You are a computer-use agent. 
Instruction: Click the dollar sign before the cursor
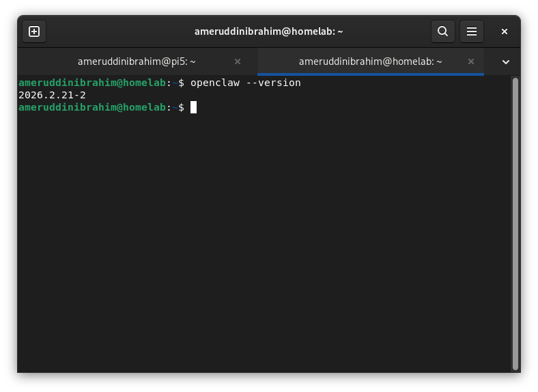click(x=181, y=107)
